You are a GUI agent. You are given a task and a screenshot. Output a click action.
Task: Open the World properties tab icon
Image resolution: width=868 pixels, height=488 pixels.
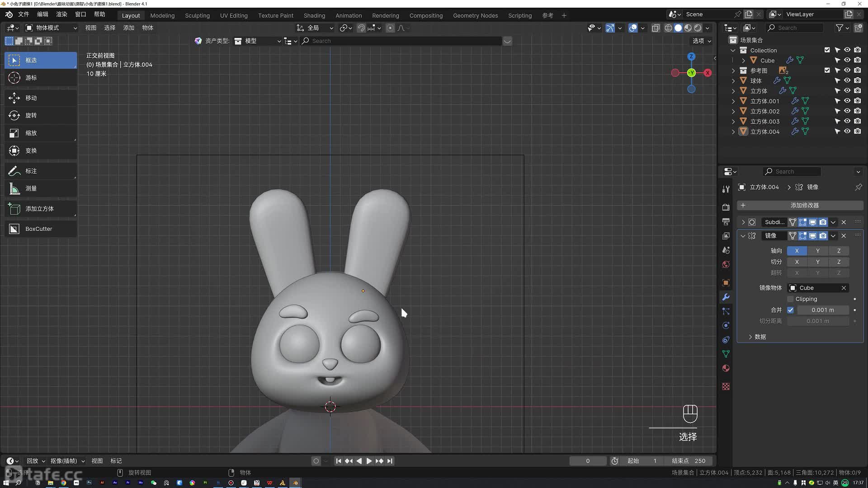[726, 264]
